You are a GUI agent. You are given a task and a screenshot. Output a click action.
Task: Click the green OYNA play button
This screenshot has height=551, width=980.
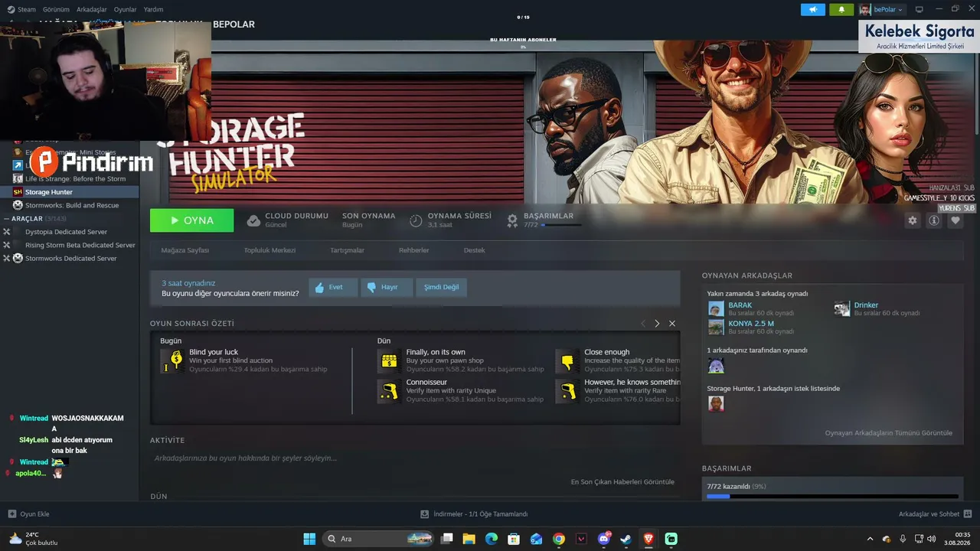192,220
